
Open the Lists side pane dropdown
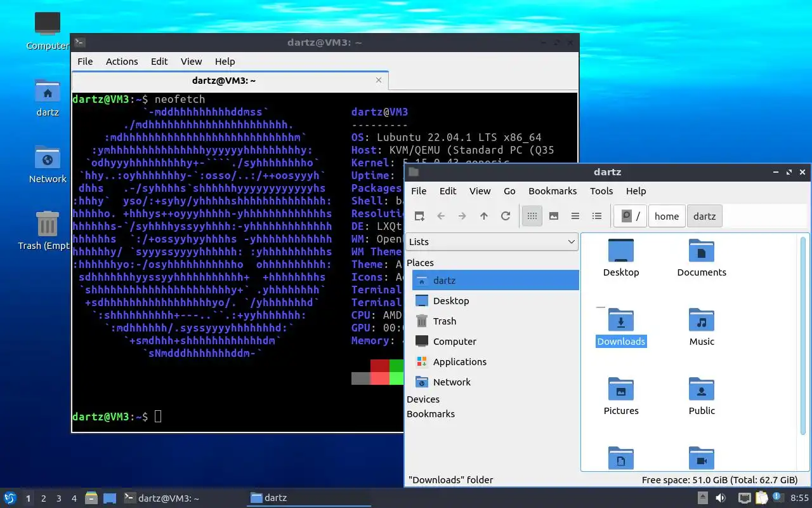click(492, 241)
